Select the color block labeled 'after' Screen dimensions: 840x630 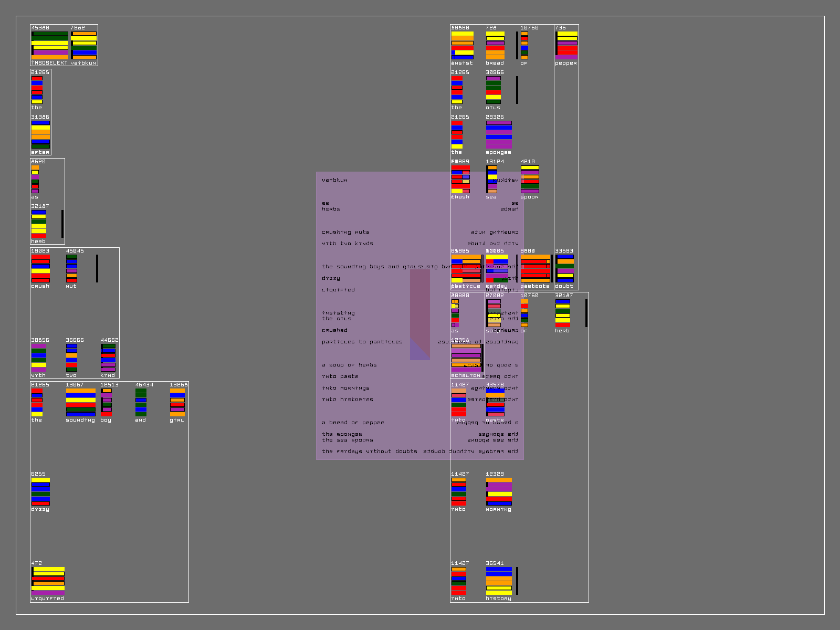pos(40,134)
